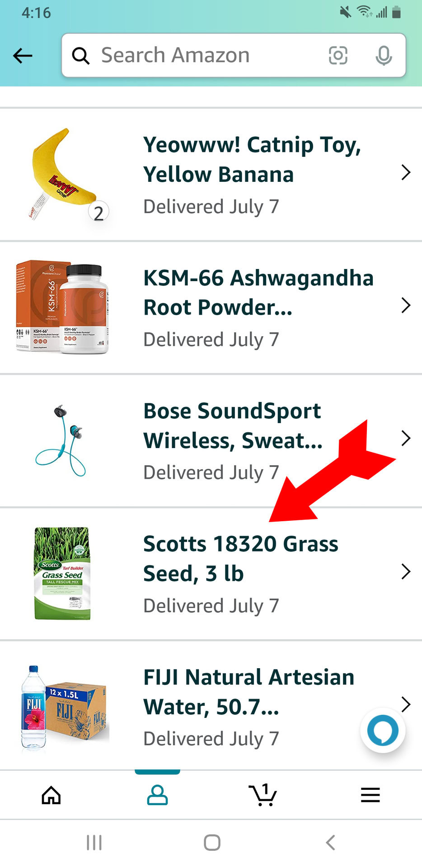Expand the FIJI Water order chevron
This screenshot has width=422, height=868.
[406, 704]
